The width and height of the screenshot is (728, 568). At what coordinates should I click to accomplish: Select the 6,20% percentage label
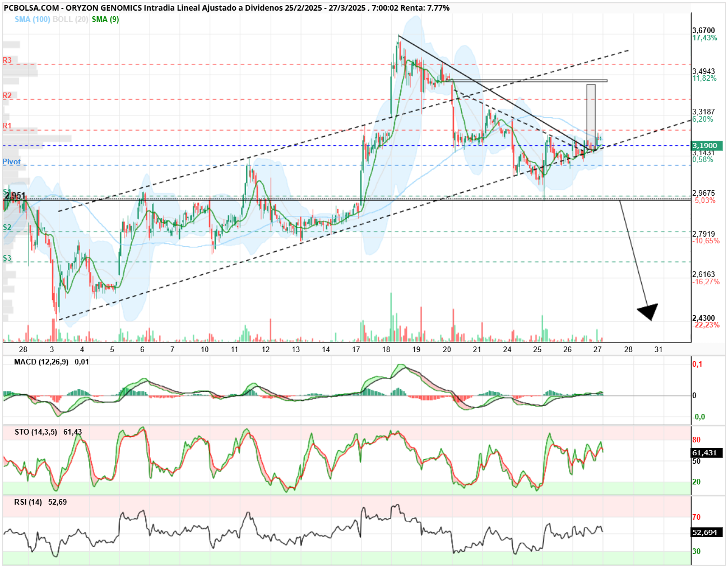(x=703, y=119)
